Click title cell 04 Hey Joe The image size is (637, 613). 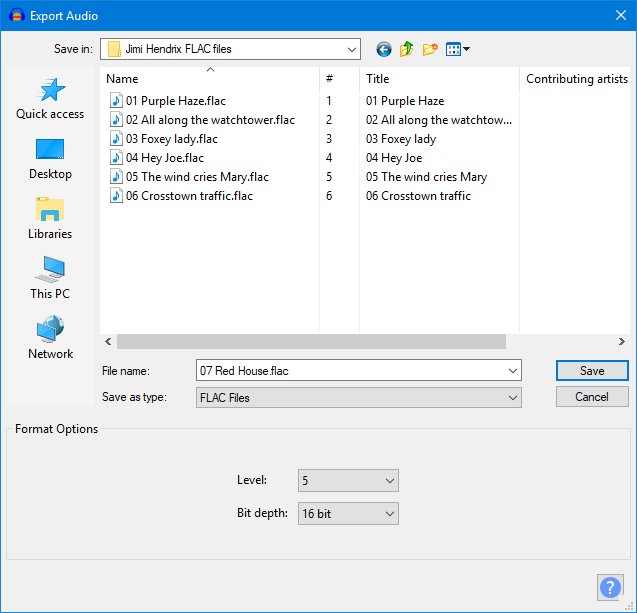coord(394,158)
